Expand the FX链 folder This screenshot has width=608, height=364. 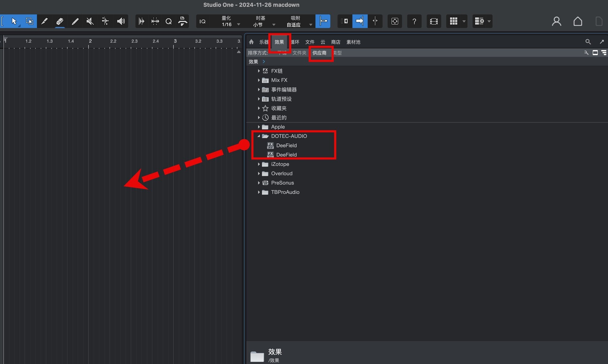click(x=259, y=71)
